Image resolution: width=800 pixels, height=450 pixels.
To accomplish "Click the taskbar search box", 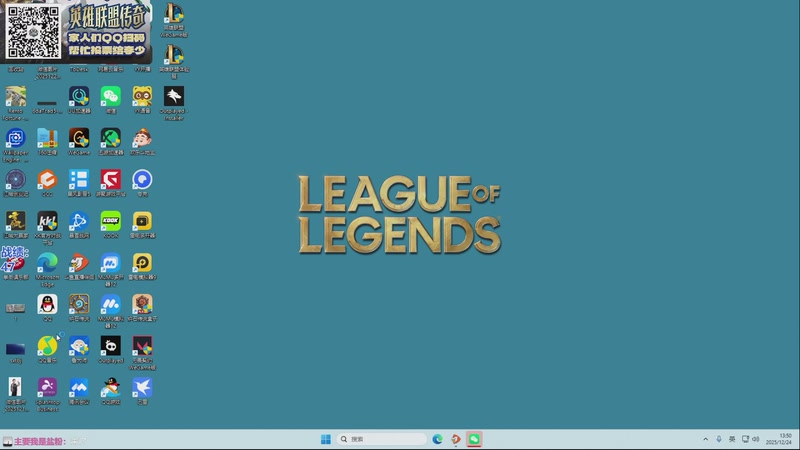I will pos(382,439).
